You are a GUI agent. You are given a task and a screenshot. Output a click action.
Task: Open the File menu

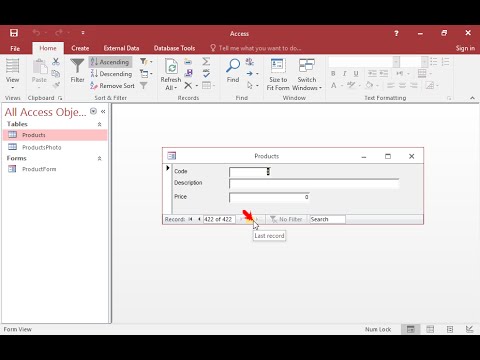coord(15,48)
